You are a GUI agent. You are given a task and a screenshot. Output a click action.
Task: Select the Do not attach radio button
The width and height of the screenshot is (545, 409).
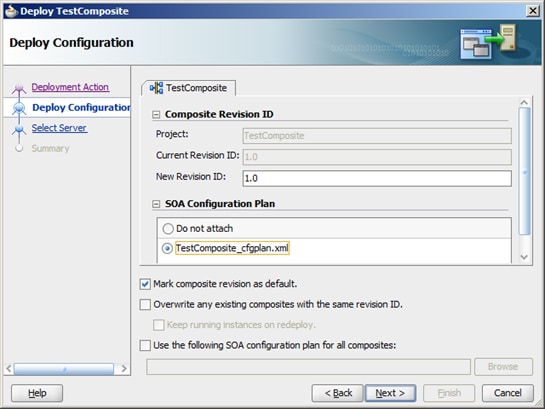tap(168, 229)
